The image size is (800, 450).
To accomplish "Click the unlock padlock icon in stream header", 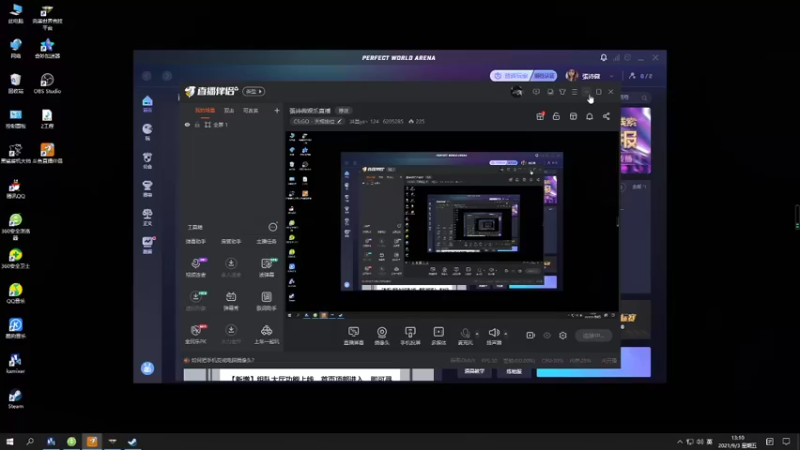I will [556, 117].
